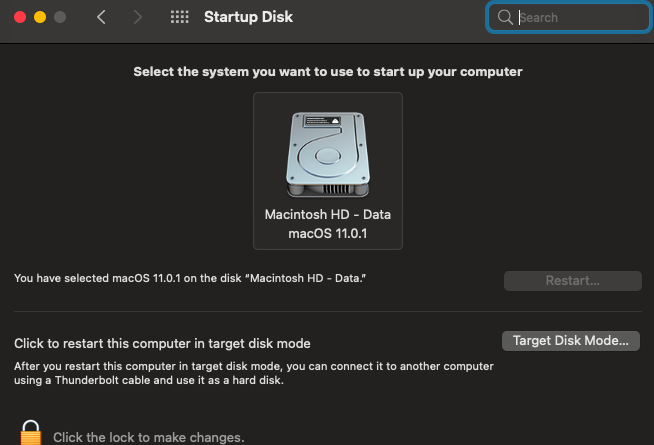The width and height of the screenshot is (654, 445).
Task: Click 'Click to restart this computer' heading
Action: click(162, 343)
